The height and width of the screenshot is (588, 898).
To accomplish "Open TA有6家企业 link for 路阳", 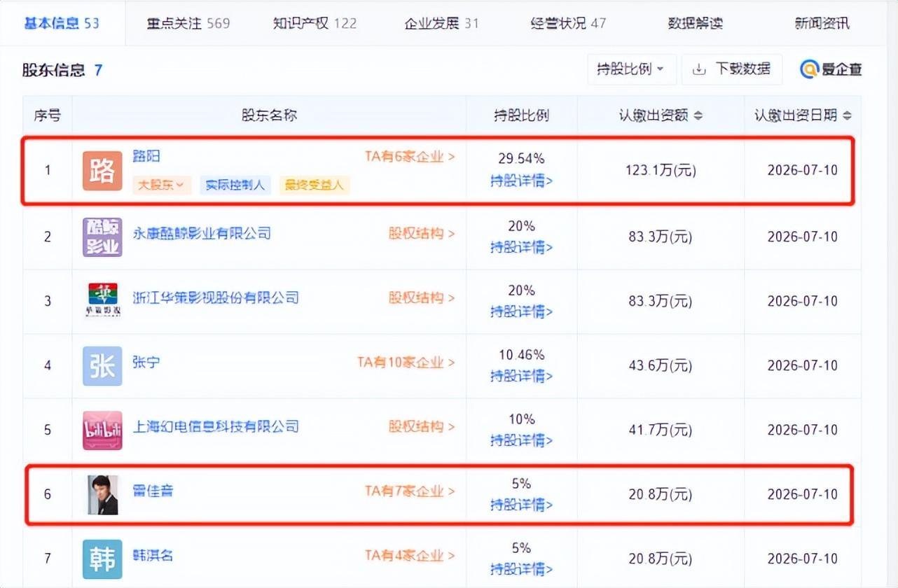I will (x=410, y=157).
